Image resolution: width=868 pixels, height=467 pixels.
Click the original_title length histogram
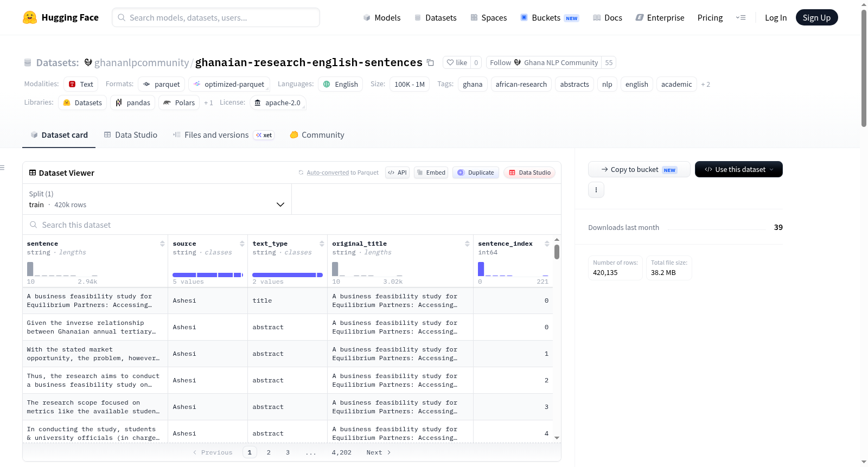367,269
